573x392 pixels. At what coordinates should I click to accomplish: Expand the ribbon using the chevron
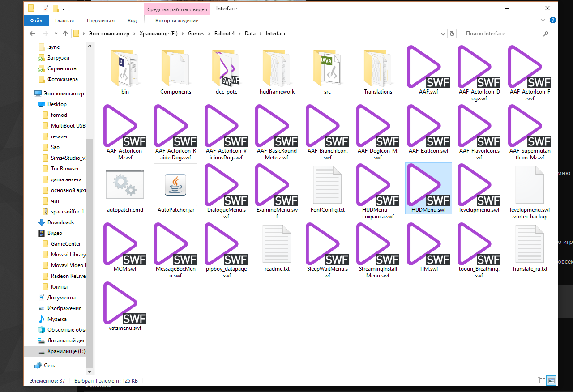pos(544,21)
